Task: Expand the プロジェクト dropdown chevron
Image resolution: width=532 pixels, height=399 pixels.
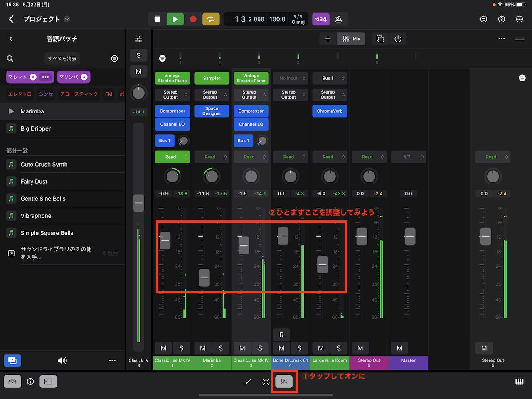Action: click(67, 19)
